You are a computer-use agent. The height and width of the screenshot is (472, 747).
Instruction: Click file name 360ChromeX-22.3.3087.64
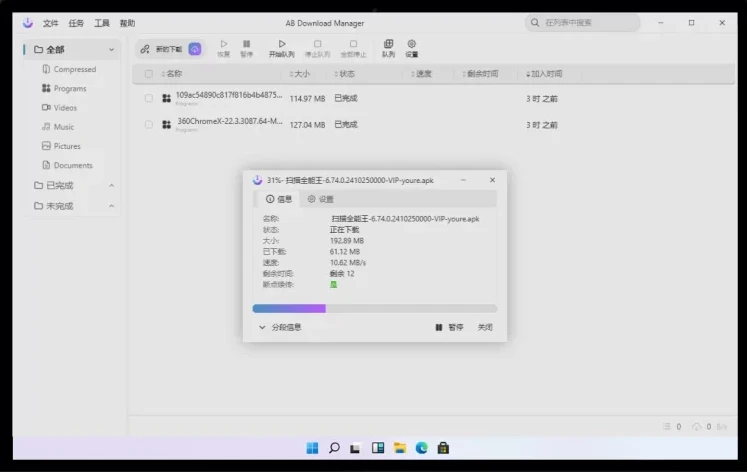(x=230, y=121)
